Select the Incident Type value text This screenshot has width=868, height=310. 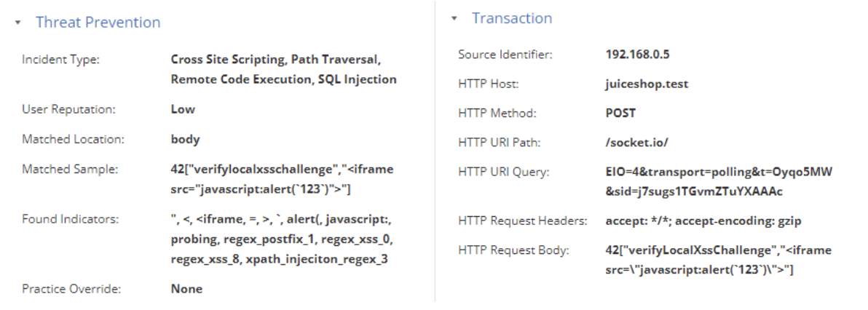283,69
